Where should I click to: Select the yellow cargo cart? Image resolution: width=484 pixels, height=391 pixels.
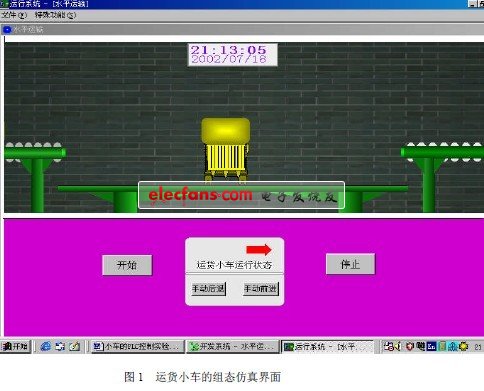226,150
